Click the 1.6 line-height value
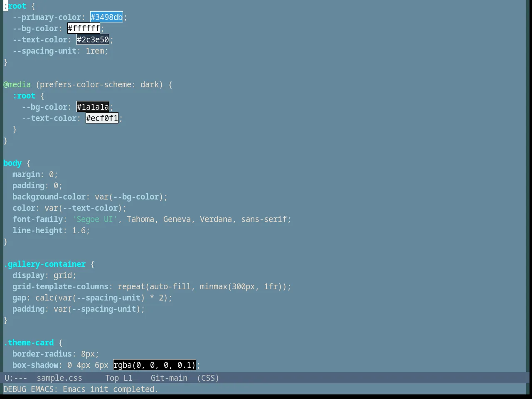Viewport: 532px width, 399px height. 79,230
